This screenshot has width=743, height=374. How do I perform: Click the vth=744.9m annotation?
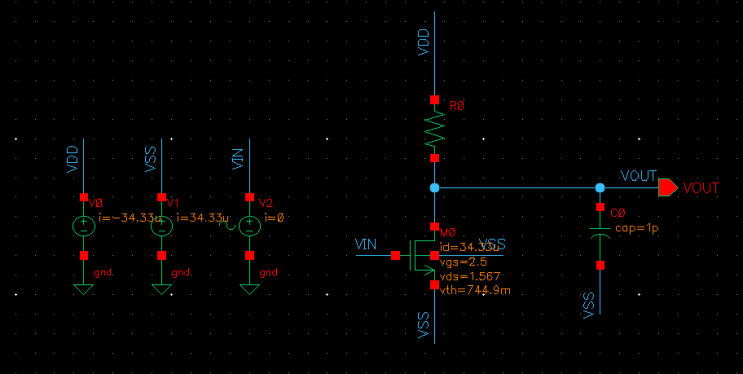pos(475,291)
